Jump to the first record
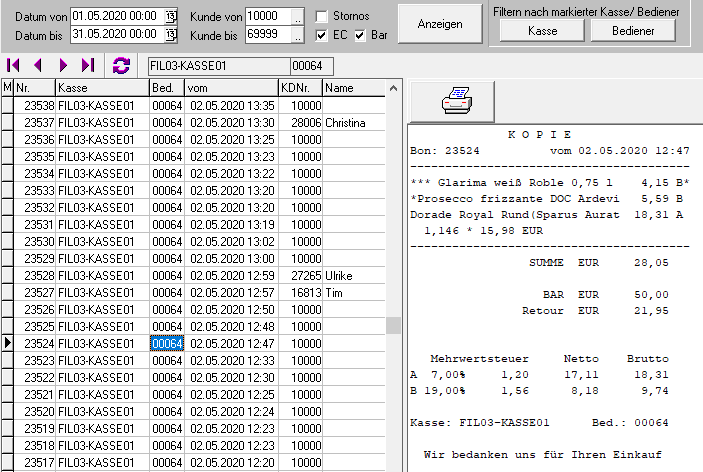 click(x=13, y=65)
